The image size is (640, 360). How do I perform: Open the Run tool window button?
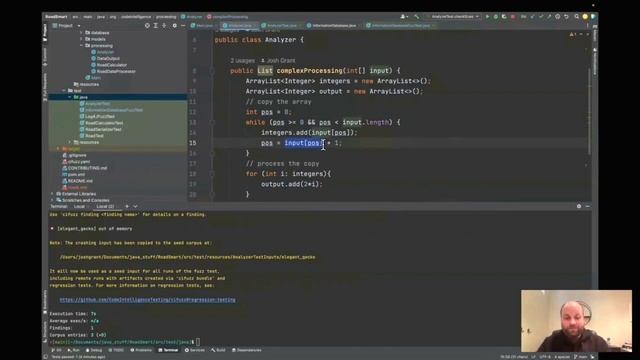click(x=73, y=350)
